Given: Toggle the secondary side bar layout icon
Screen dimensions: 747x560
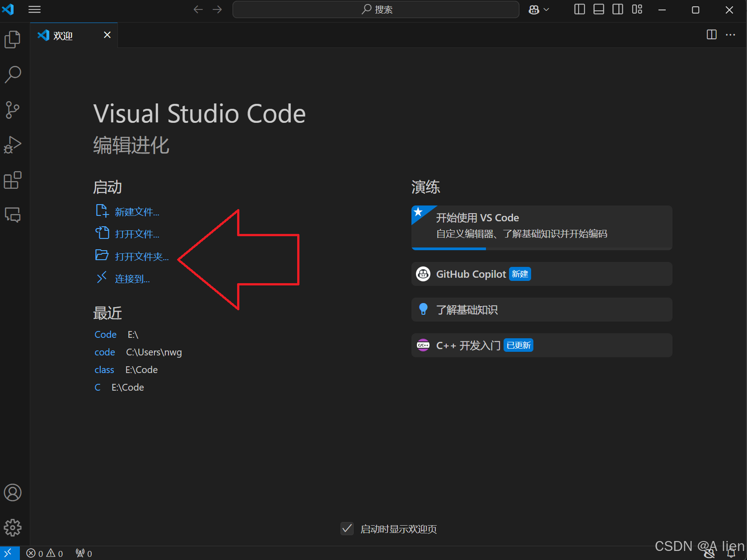Looking at the screenshot, I should tap(618, 9).
